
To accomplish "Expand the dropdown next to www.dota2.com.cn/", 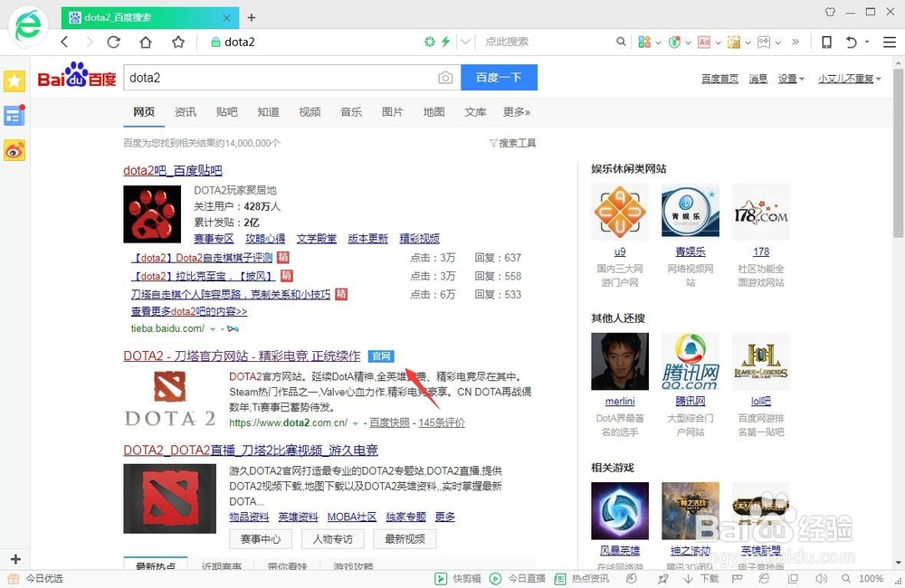I will click(356, 423).
